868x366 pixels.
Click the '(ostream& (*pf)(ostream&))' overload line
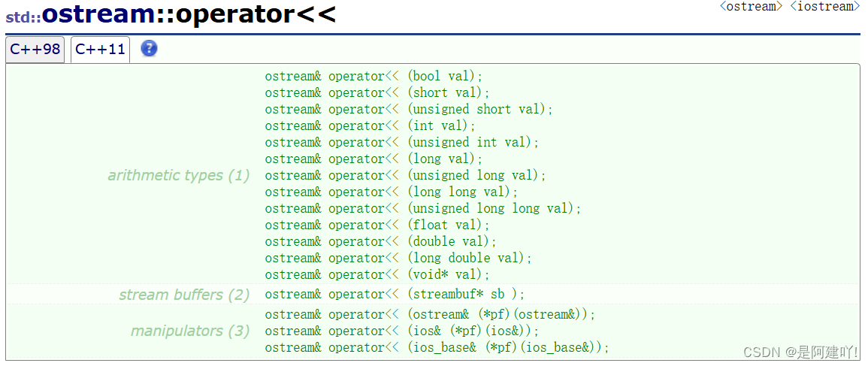coord(430,314)
